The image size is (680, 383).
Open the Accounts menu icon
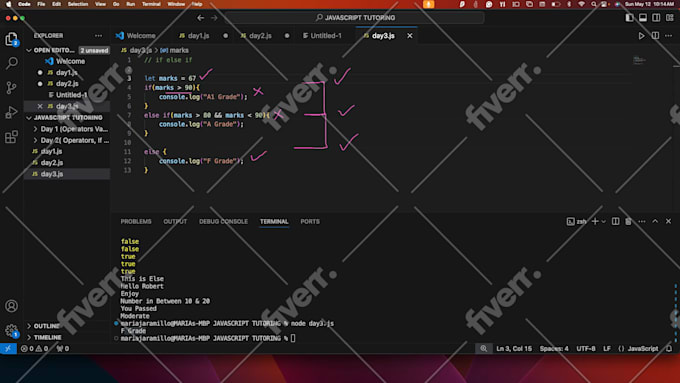pos(11,306)
